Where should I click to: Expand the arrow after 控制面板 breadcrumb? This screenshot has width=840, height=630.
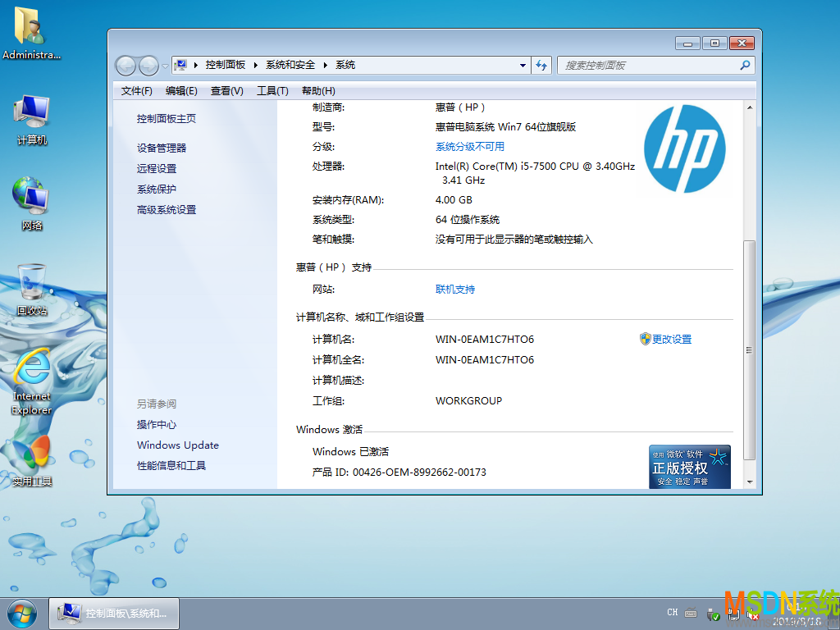tap(256, 66)
